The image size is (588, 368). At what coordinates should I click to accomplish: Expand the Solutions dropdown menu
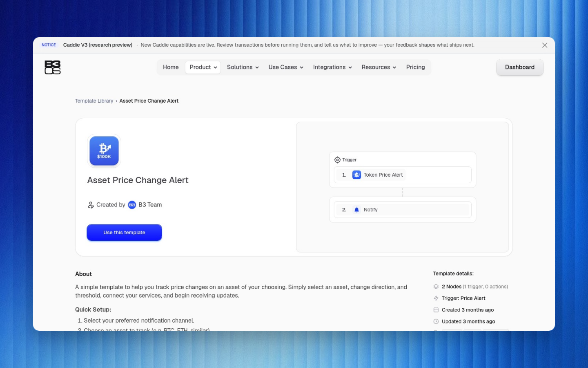[x=243, y=67]
